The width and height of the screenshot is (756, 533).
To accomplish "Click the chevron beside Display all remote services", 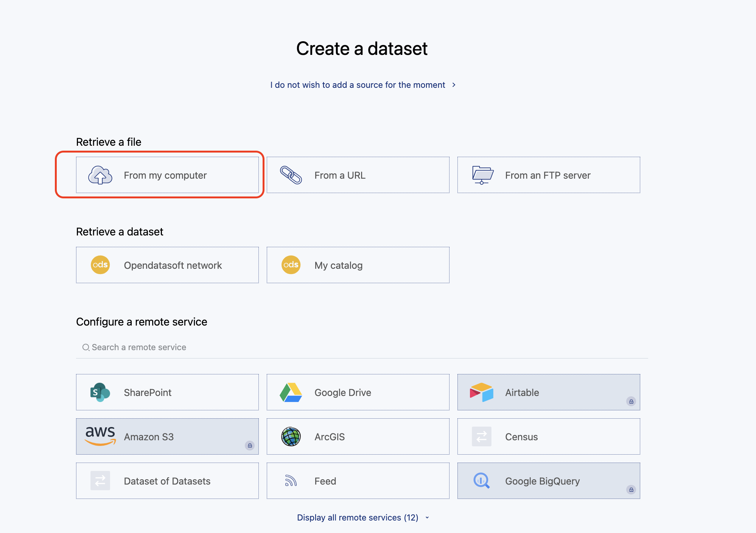I will (x=427, y=517).
